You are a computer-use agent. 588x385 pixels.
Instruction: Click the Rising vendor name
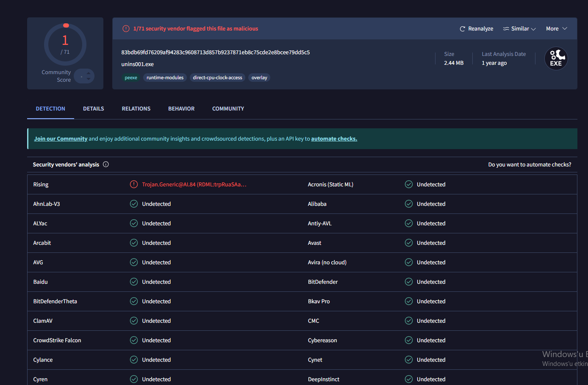tap(41, 185)
